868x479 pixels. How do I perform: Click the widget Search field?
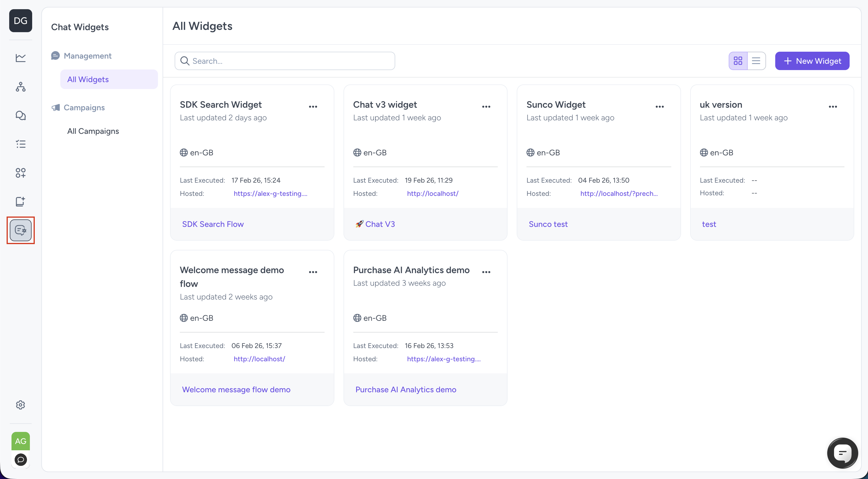coord(285,61)
